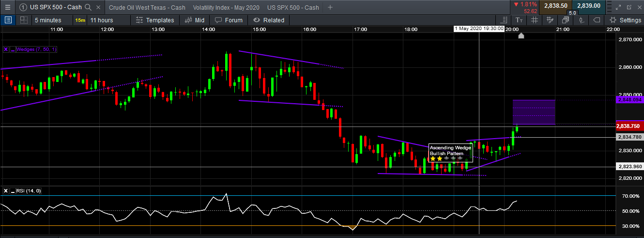This screenshot has width=644, height=238.
Task: Click the price label tag icon
Action: pos(596,20)
